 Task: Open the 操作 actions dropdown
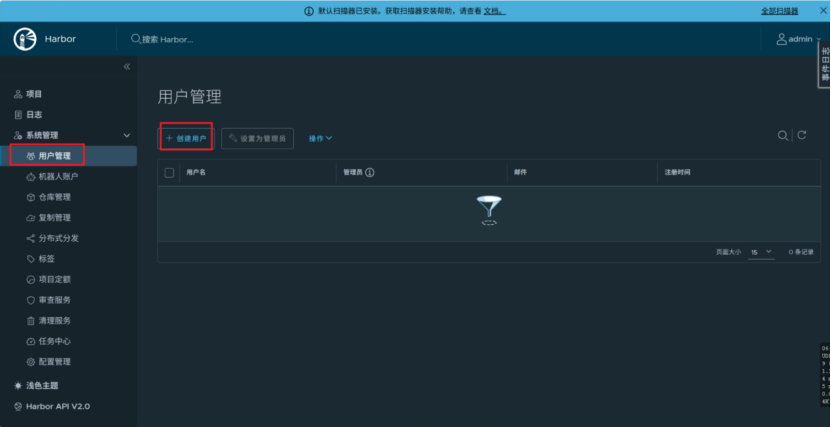(321, 138)
